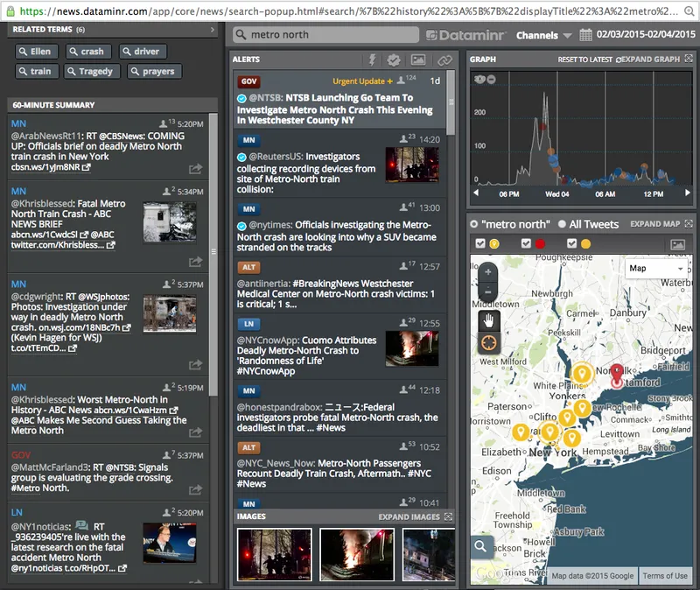
Task: Click the Dataminr logo
Action: [465, 35]
